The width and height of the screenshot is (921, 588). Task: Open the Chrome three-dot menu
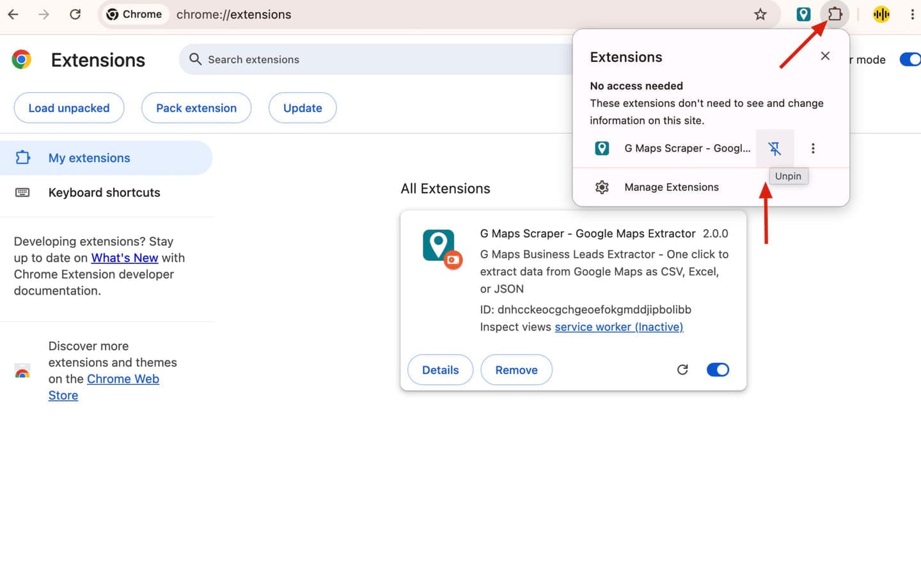point(911,14)
